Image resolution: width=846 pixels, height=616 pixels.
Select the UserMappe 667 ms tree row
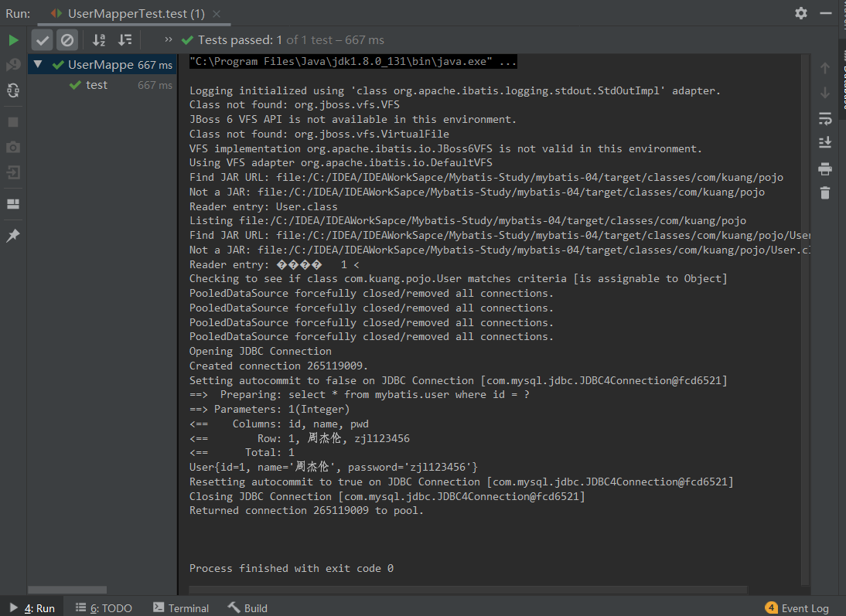click(102, 65)
